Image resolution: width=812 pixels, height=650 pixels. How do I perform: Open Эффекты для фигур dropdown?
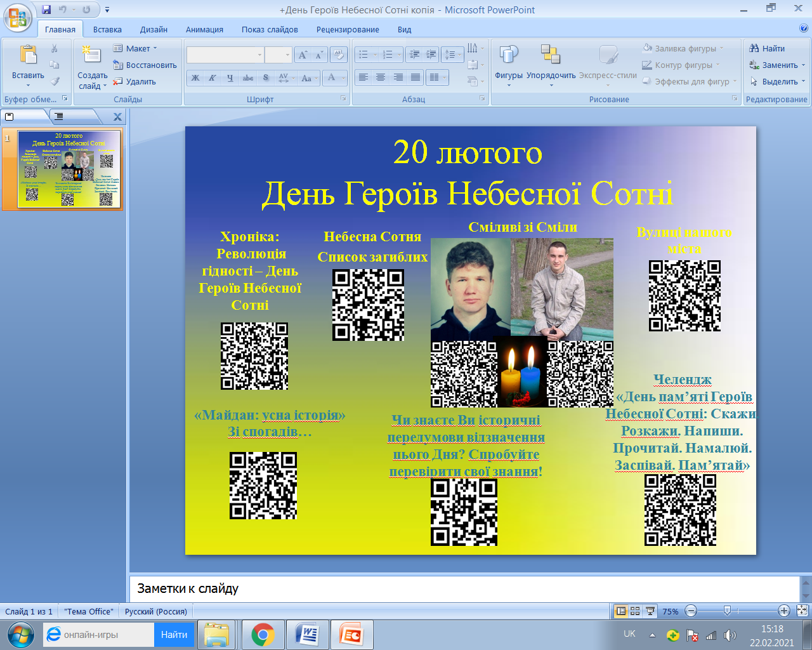(690, 81)
